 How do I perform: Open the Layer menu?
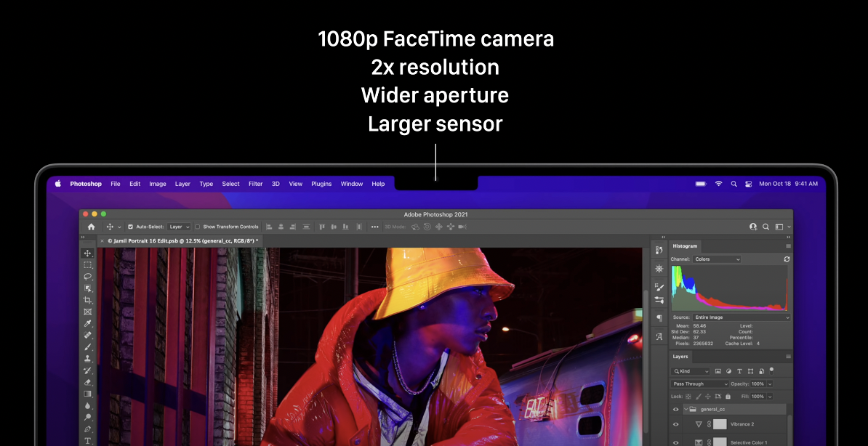click(182, 184)
